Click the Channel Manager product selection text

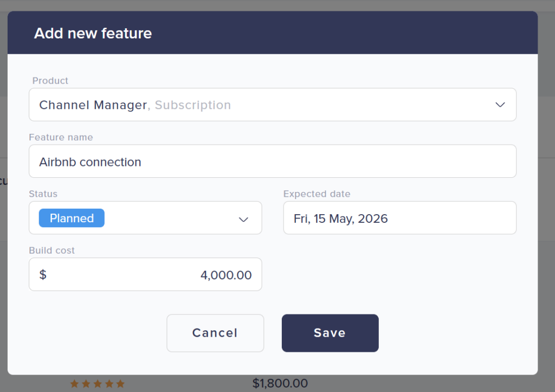pos(93,105)
